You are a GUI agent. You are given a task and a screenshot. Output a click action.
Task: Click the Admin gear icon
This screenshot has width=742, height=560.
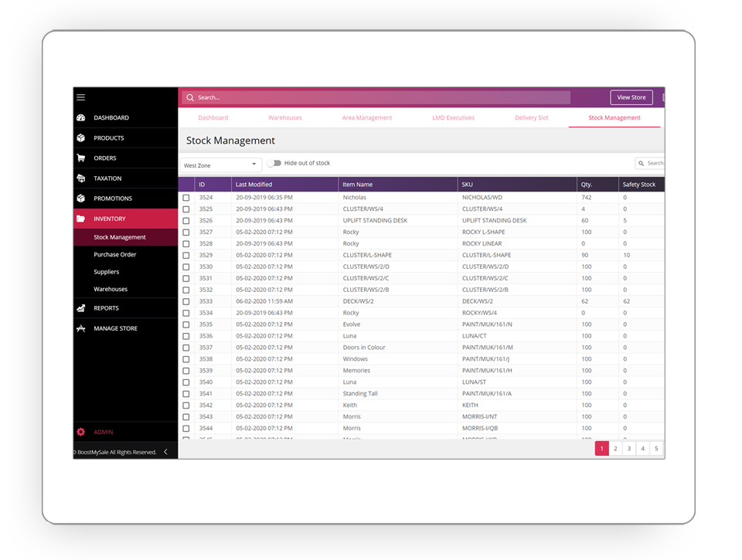[81, 432]
